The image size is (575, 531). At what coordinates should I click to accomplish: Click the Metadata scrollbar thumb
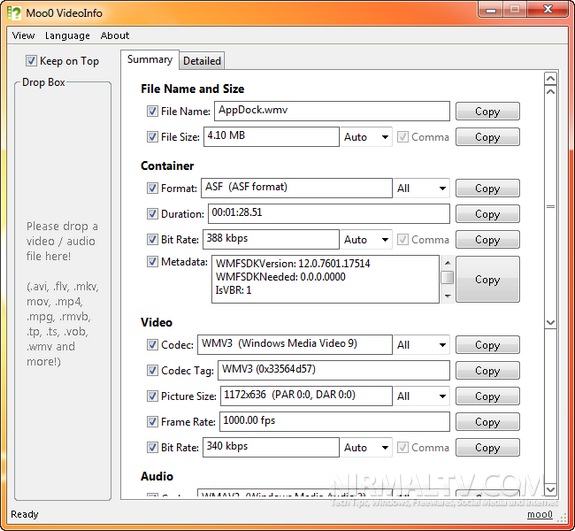point(447,277)
